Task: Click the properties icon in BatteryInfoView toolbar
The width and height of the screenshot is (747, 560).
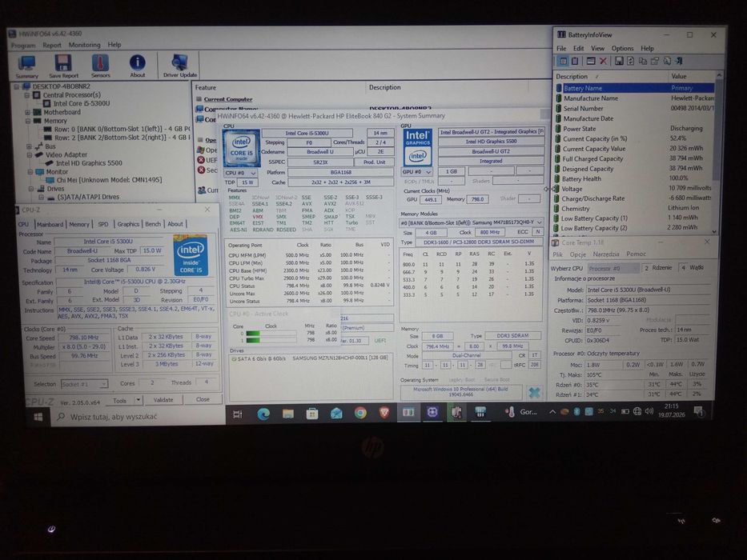Action: [655, 61]
